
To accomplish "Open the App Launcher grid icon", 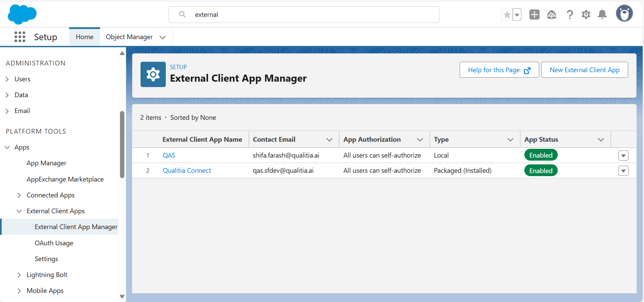I will (20, 37).
